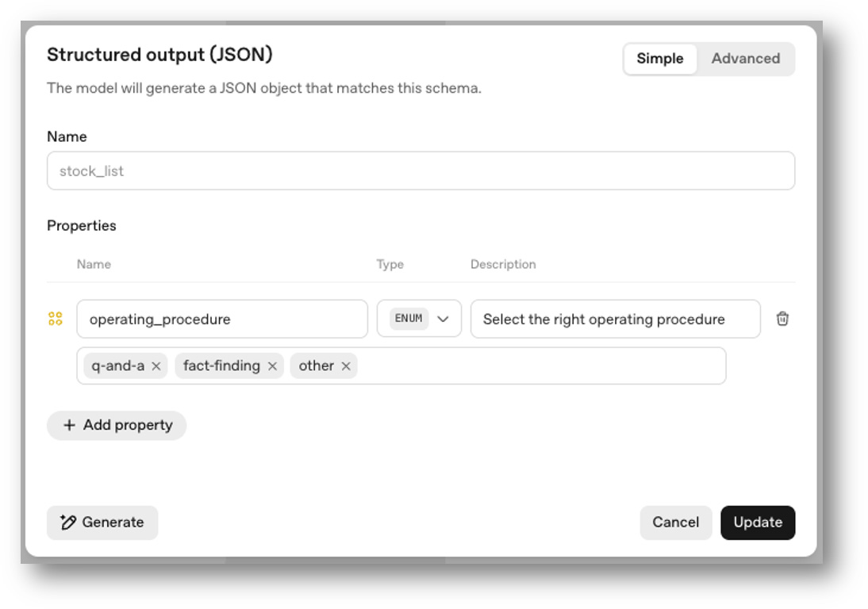Viewport: 868px width, 609px height.
Task: Remove the q-and-a enum tag
Action: point(156,366)
